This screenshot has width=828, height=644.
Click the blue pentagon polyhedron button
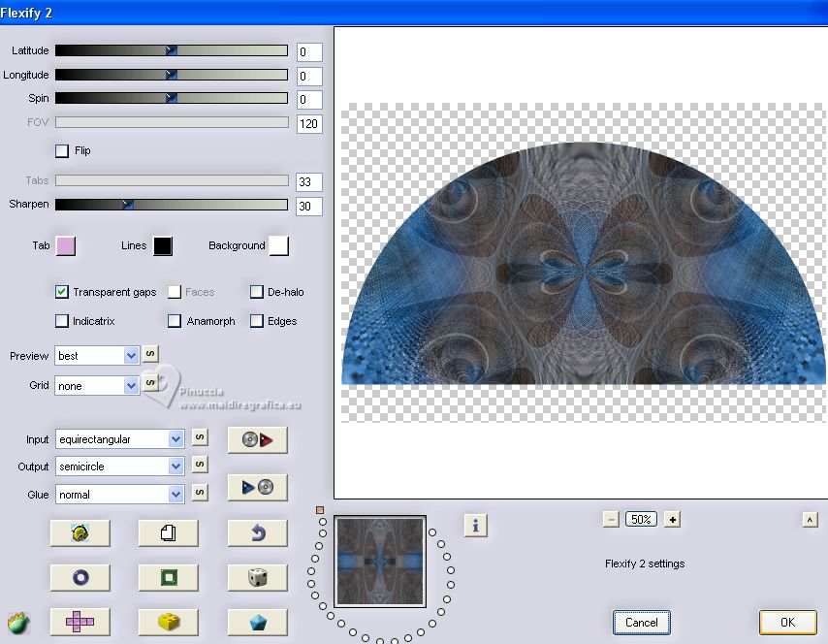tap(258, 622)
